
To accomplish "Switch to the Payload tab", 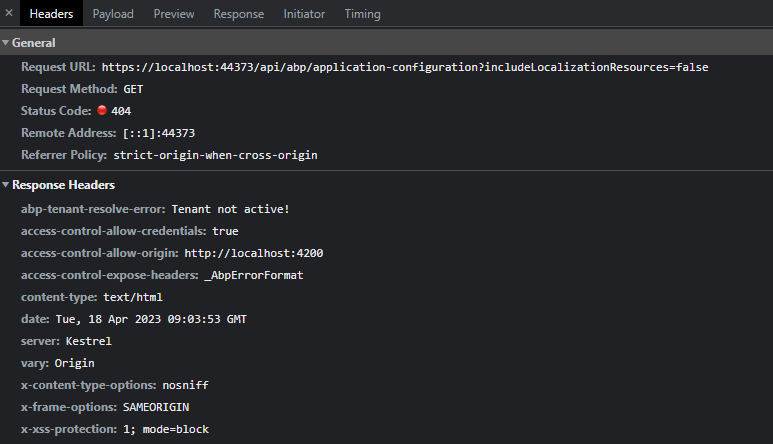I will click(113, 14).
